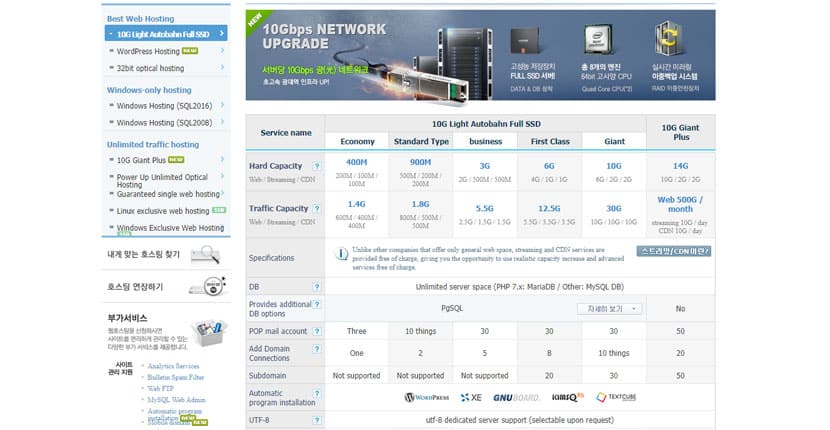
Task: Click the 10Gbps NETWORK UPGRADE banner
Action: tap(480, 55)
